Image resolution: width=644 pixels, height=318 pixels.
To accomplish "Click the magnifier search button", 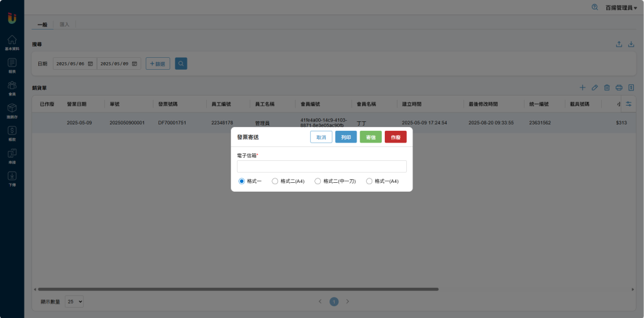I will click(x=180, y=63).
